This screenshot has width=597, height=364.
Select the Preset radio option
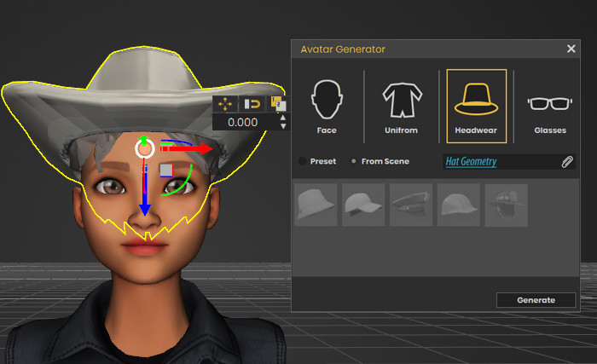(x=303, y=161)
